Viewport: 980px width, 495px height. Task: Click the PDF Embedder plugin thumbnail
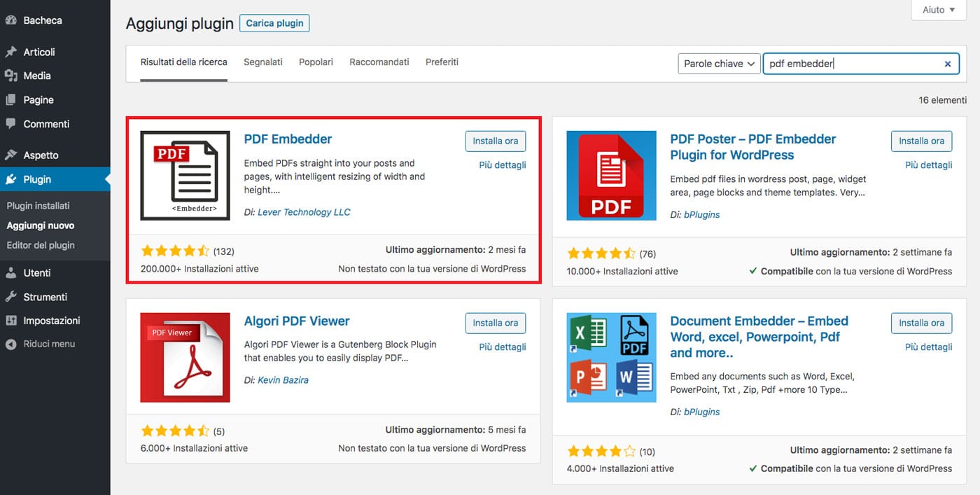pyautogui.click(x=185, y=176)
